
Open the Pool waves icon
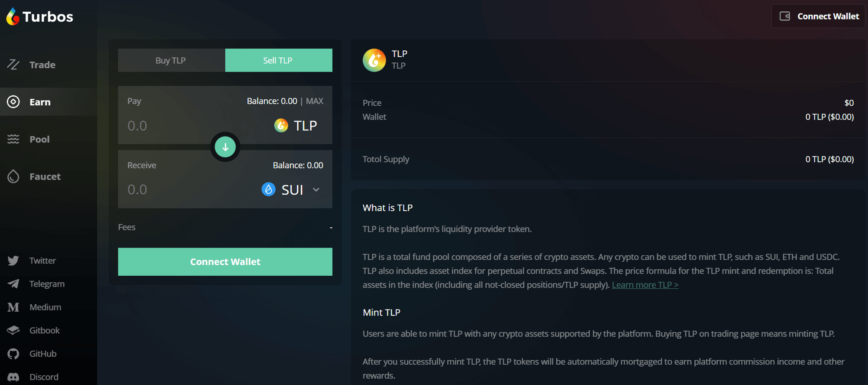(x=13, y=139)
